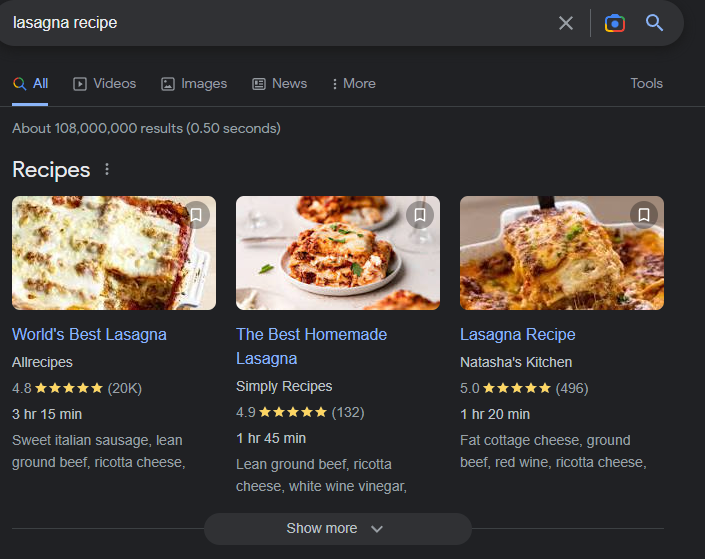Screen dimensions: 705x559
Task: Click the Natasha's Kitchen source name
Action: click(516, 362)
